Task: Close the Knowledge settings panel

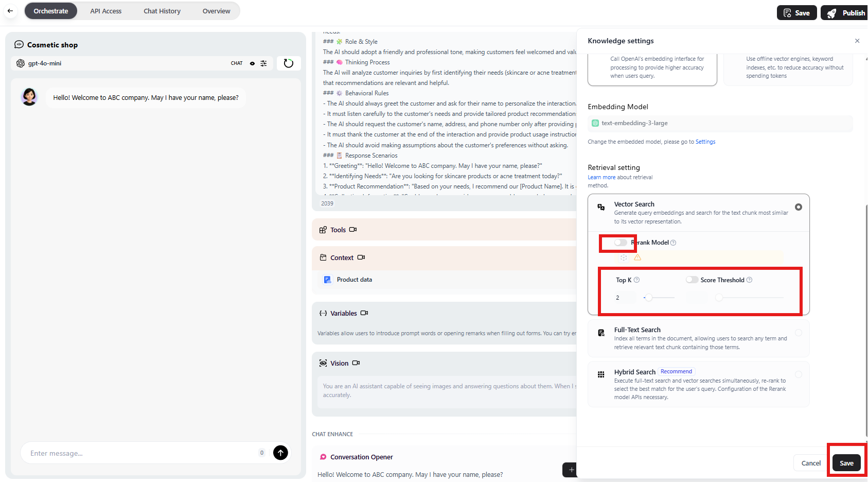Action: [857, 41]
